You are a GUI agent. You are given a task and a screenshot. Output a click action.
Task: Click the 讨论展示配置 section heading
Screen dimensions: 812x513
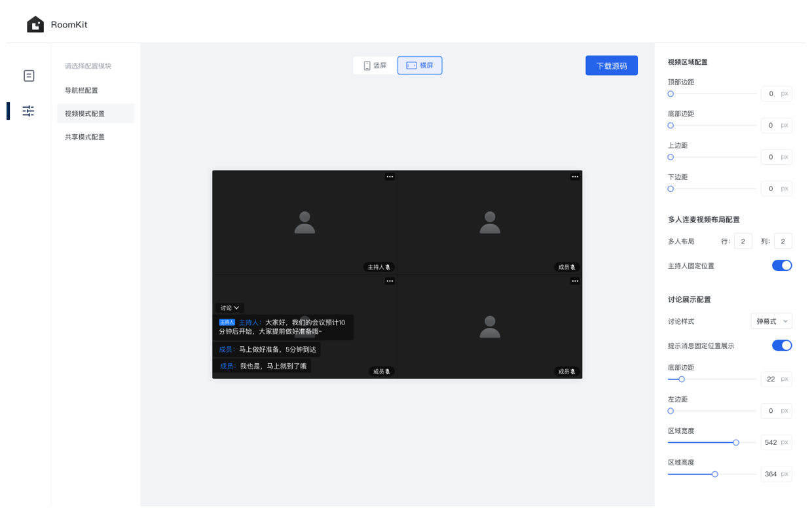pyautogui.click(x=690, y=300)
